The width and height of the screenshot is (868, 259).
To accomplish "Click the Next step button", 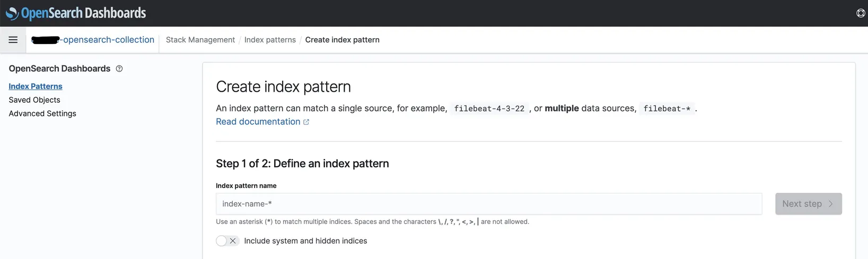I will (809, 204).
